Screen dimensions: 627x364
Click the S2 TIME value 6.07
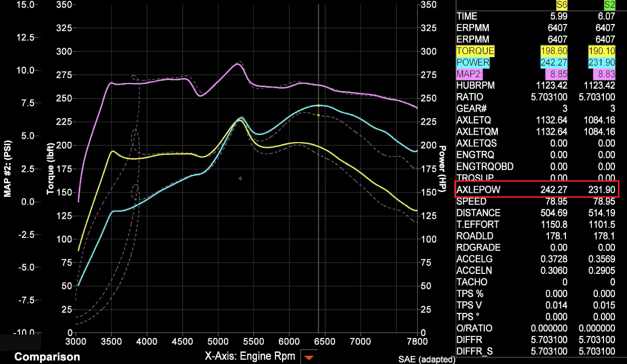605,17
